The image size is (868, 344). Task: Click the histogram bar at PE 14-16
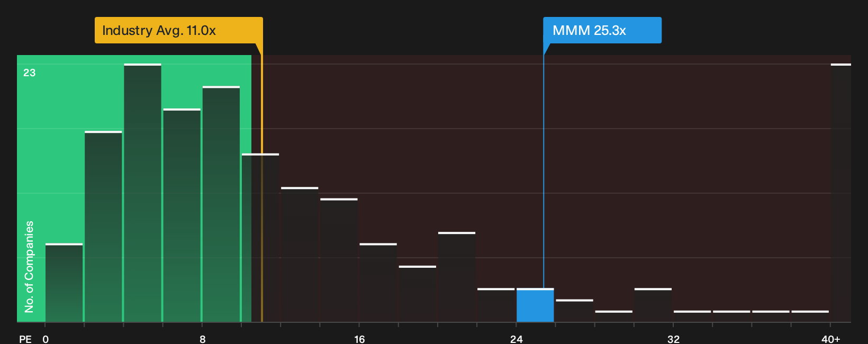click(x=339, y=260)
